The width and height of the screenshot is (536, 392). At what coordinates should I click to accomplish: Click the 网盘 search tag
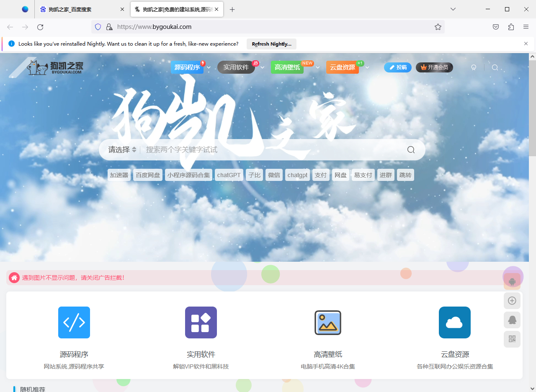click(x=341, y=175)
